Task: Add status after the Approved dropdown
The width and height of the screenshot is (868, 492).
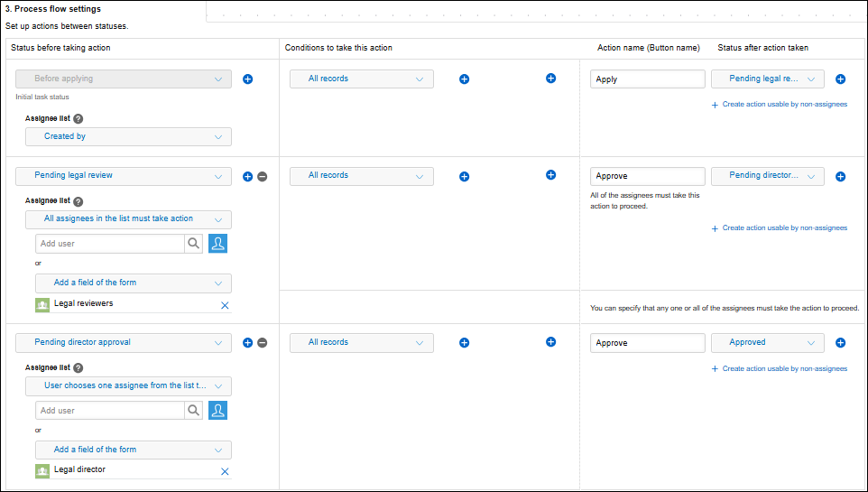Action: (840, 343)
